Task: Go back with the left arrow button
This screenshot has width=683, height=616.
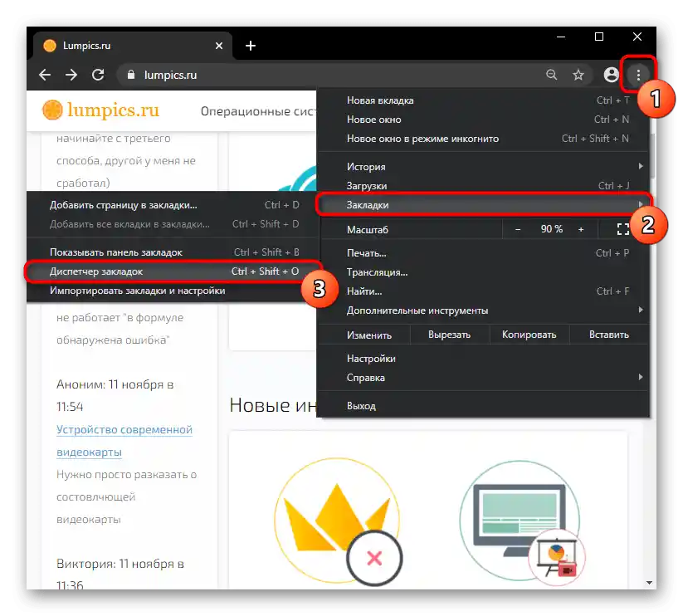Action: [x=45, y=75]
